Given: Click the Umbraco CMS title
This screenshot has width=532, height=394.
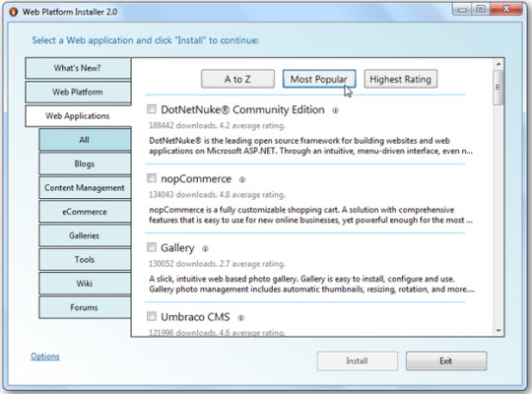Looking at the screenshot, I should (x=195, y=317).
